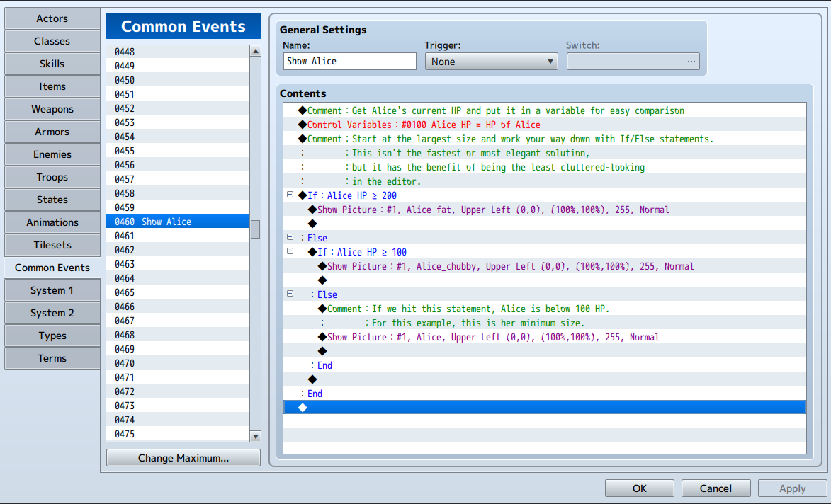Image resolution: width=831 pixels, height=504 pixels.
Task: Collapse the If Alice HP ≥ 100 branch
Action: [290, 251]
